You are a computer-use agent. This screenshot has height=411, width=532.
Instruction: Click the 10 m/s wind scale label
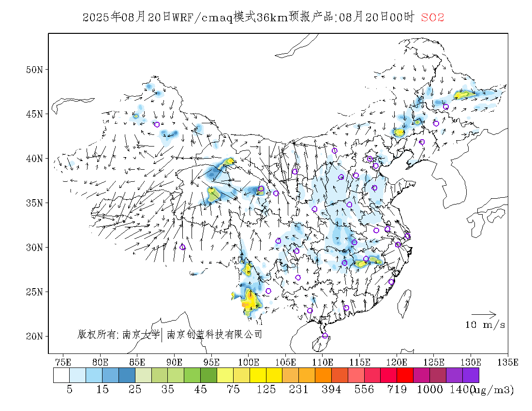pos(485,325)
